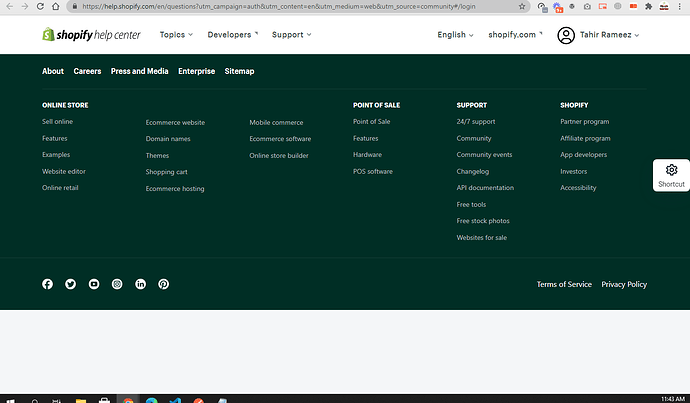690x403 pixels.
Task: Expand the Support dropdown menu
Action: (x=291, y=34)
